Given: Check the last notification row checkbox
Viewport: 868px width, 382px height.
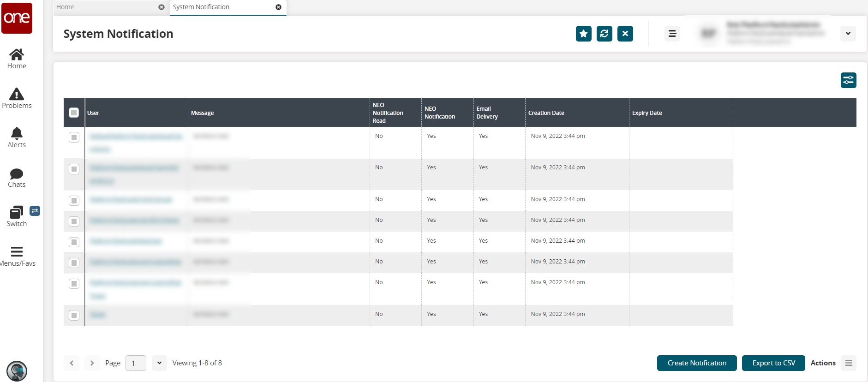Looking at the screenshot, I should pos(74,315).
